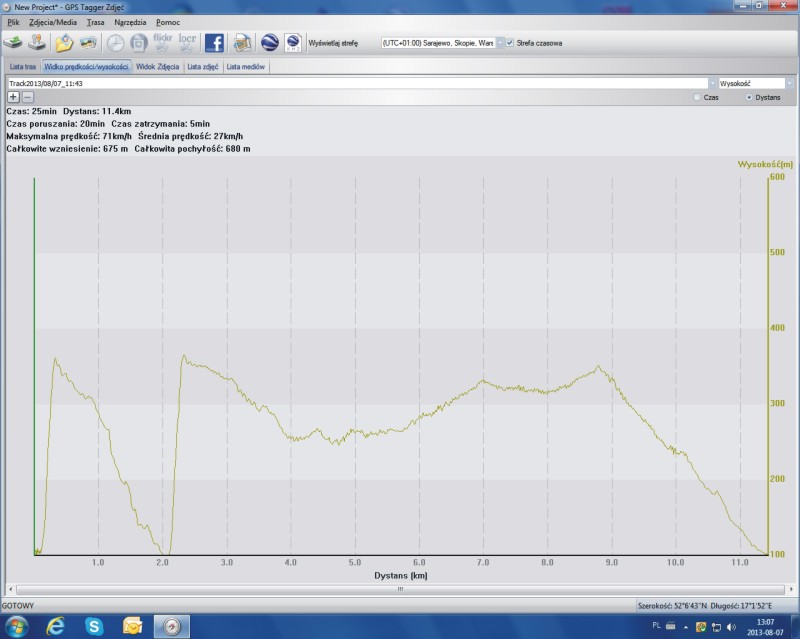The height and width of the screenshot is (639, 800).
Task: Select the speed/altitude view tab
Action: point(86,67)
